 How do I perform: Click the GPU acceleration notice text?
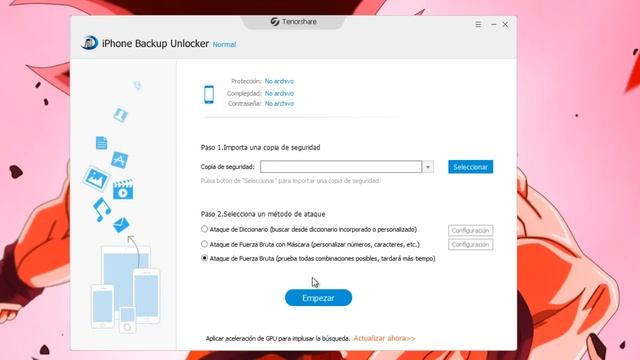coord(278,338)
